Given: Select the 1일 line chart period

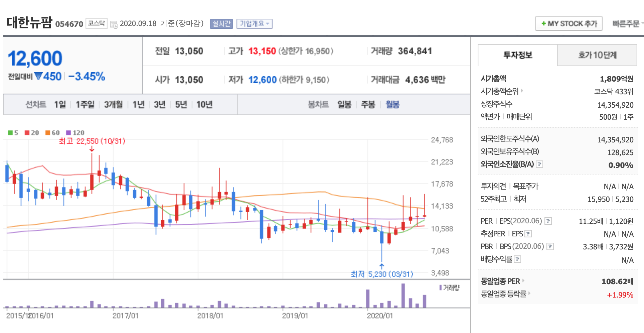Looking at the screenshot, I should (60, 105).
